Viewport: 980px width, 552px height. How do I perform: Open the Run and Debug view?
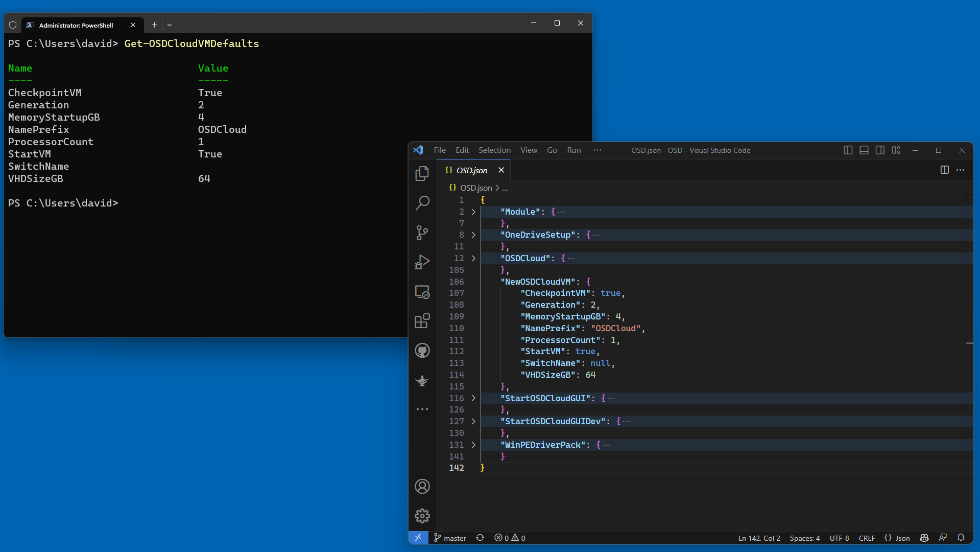[x=422, y=262]
